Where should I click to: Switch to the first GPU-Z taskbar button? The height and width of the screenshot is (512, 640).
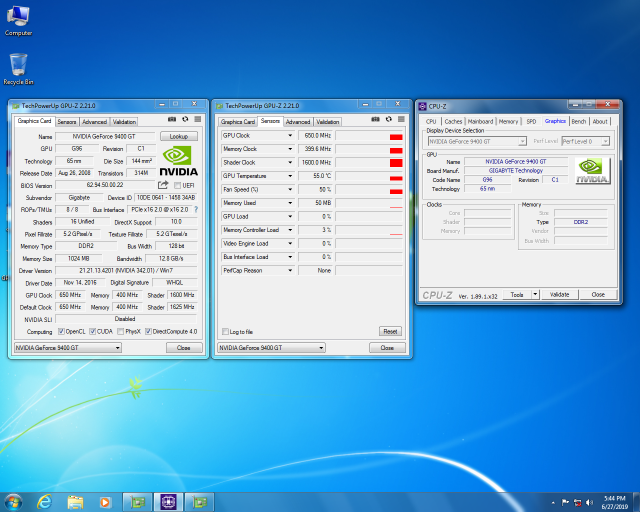coord(138,502)
